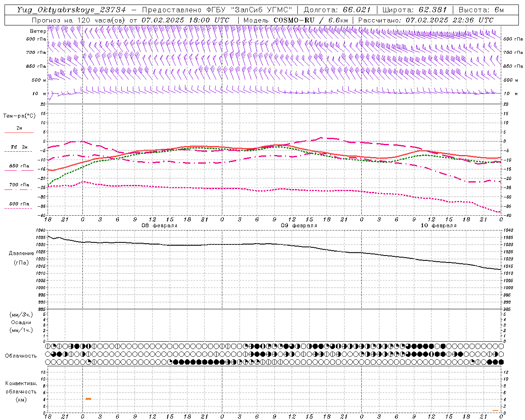
Task: Click the '-40' value on right temperature axis
Action: [x=507, y=216]
